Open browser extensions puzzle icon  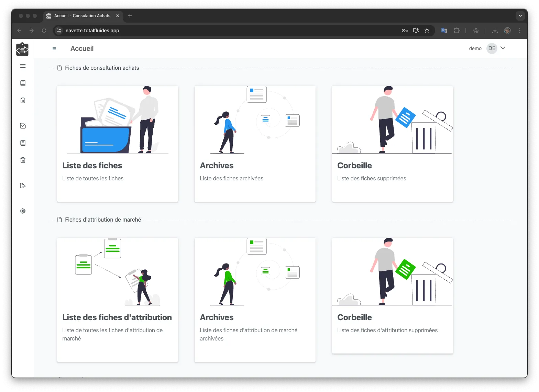(x=456, y=31)
